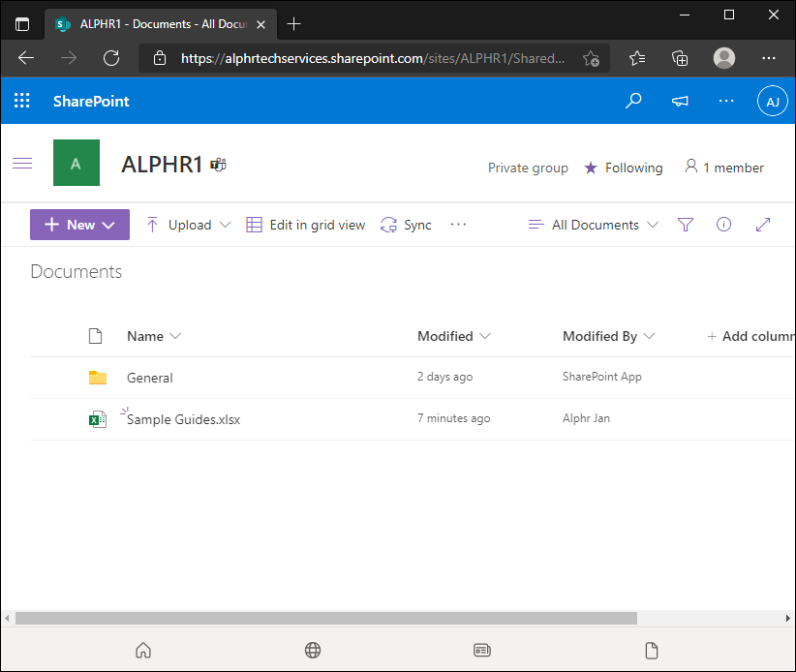Viewport: 796px width, 672px height.
Task: View the 1 member list
Action: 724,167
